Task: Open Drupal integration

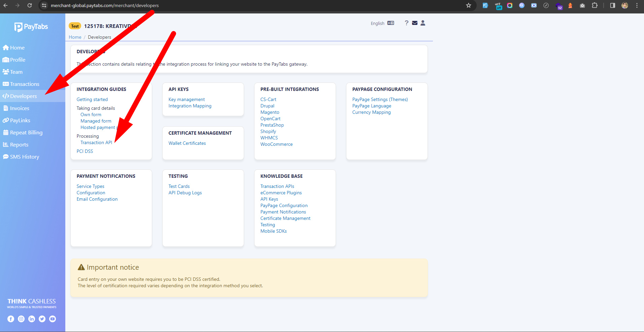Action: (267, 106)
